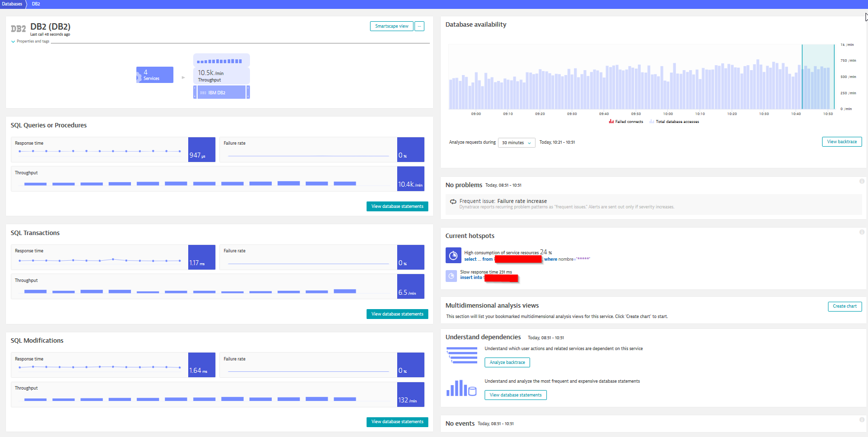Go to Databases in the breadcrumb
This screenshot has width=868, height=437.
pyautogui.click(x=12, y=4)
